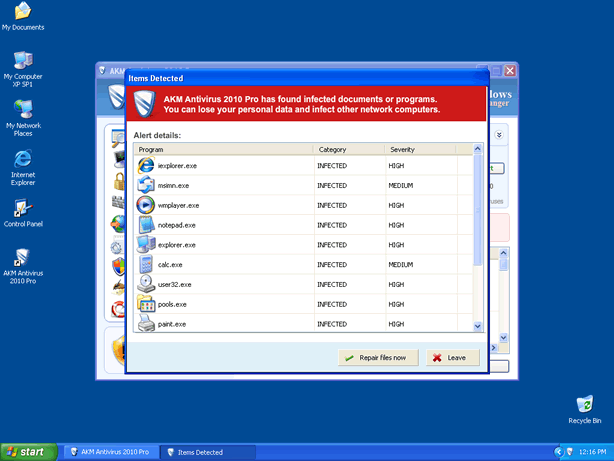Click the wmplayer.exe media icon
The image size is (614, 461).
click(x=146, y=205)
